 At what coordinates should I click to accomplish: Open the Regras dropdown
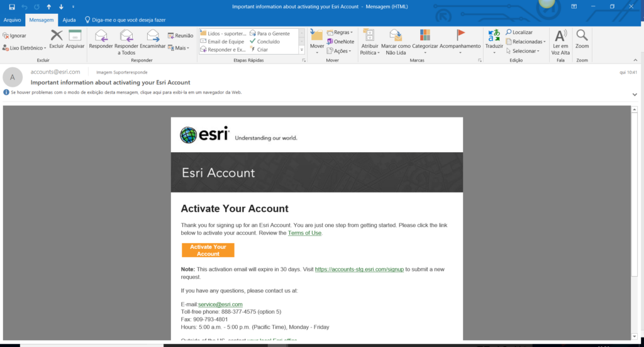(x=340, y=33)
